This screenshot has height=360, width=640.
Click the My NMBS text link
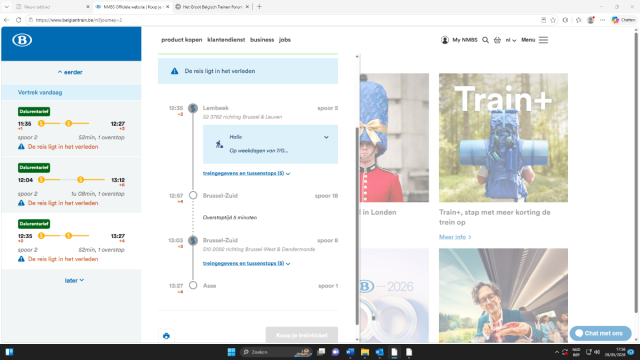point(464,40)
